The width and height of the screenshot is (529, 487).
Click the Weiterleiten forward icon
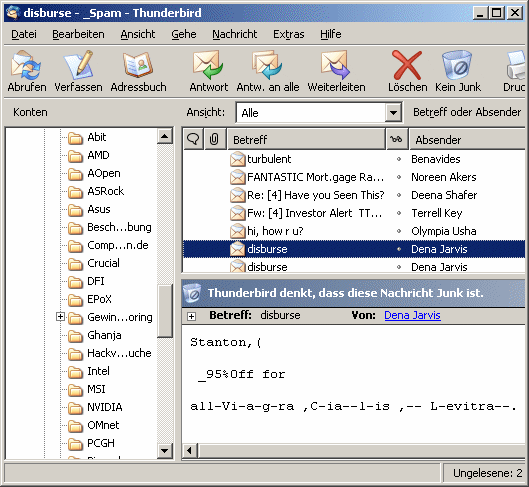[x=336, y=65]
